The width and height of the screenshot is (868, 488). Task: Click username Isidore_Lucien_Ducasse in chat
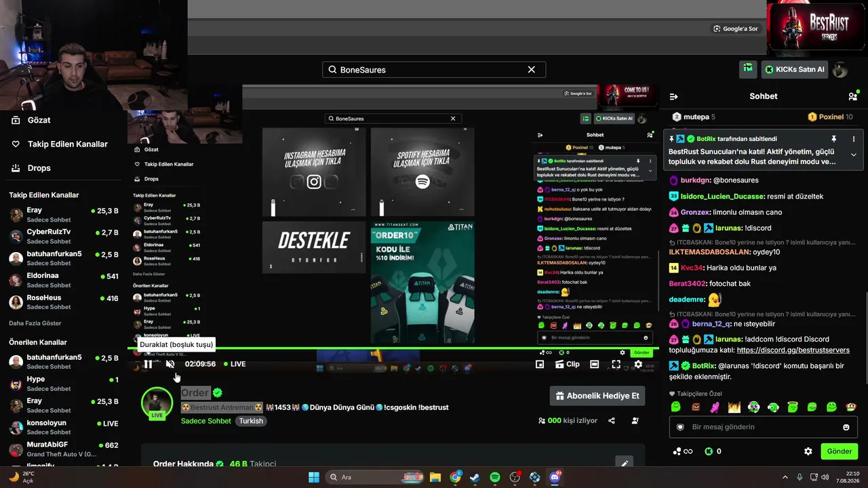722,196
